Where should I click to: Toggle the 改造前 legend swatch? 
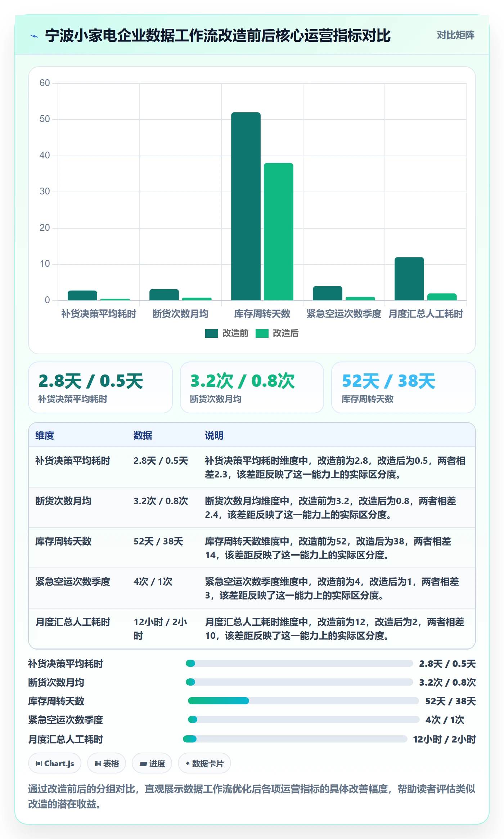pos(211,333)
